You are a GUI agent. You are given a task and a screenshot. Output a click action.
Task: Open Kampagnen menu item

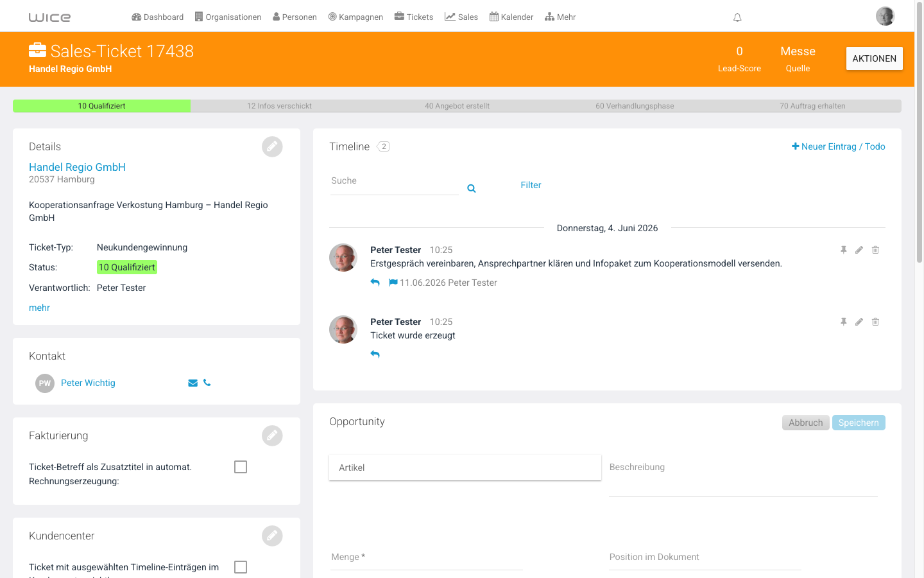click(x=355, y=17)
